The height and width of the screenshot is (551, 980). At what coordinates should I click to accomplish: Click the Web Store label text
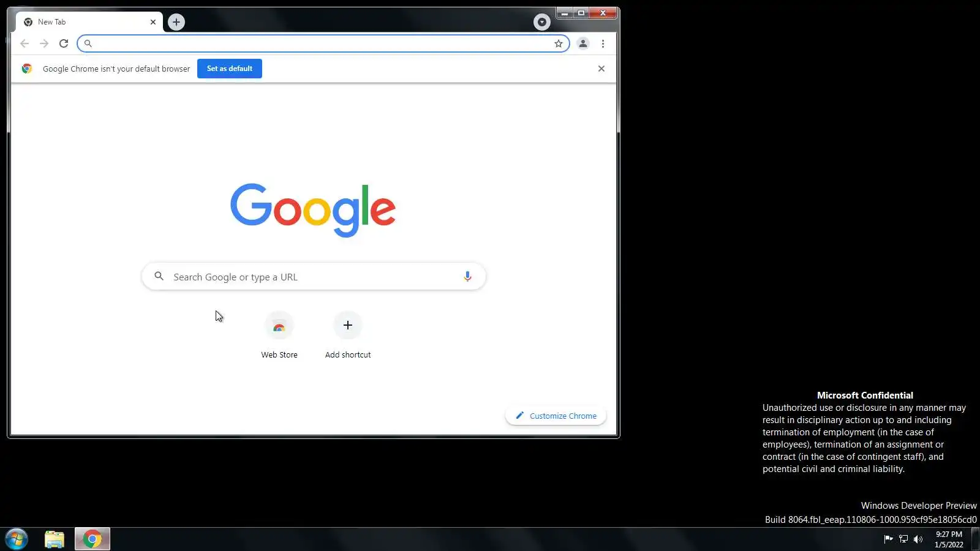point(279,354)
